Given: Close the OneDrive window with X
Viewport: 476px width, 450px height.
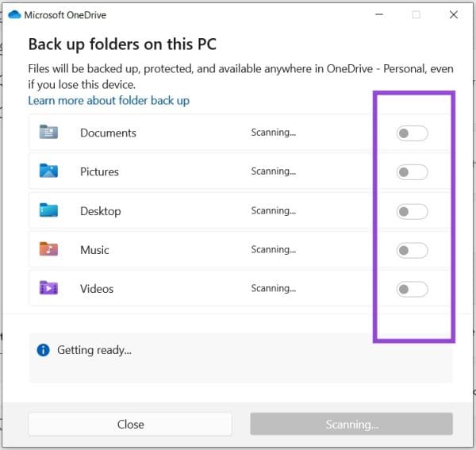Looking at the screenshot, I should pyautogui.click(x=454, y=14).
